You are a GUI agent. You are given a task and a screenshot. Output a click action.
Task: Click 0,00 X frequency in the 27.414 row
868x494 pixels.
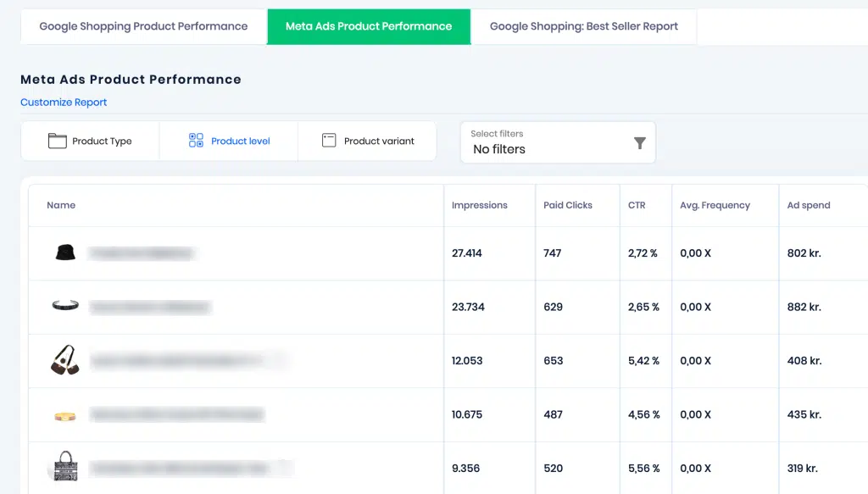[695, 253]
